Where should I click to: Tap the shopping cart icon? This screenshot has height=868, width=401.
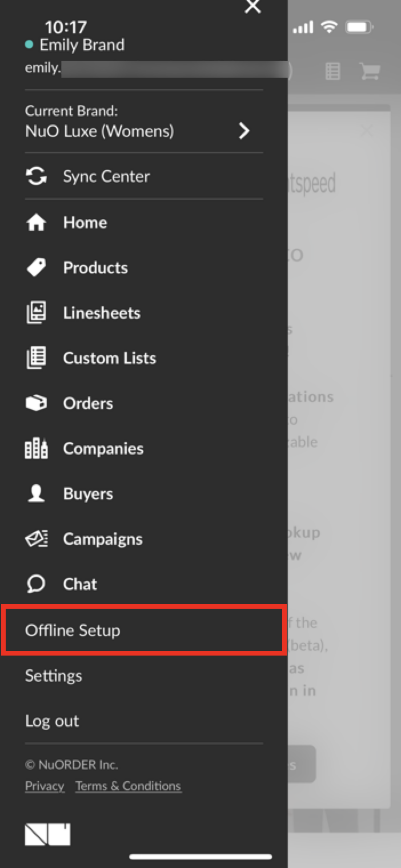coord(370,71)
